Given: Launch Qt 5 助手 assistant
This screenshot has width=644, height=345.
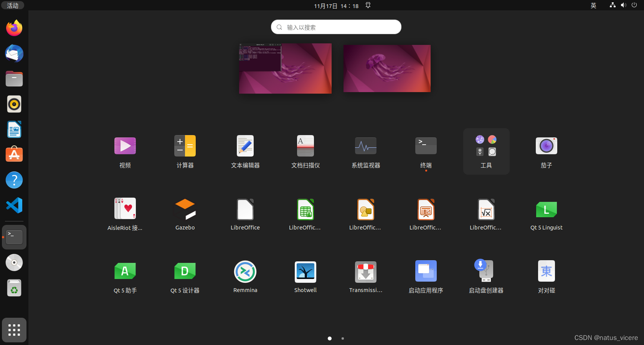Looking at the screenshot, I should tap(125, 277).
